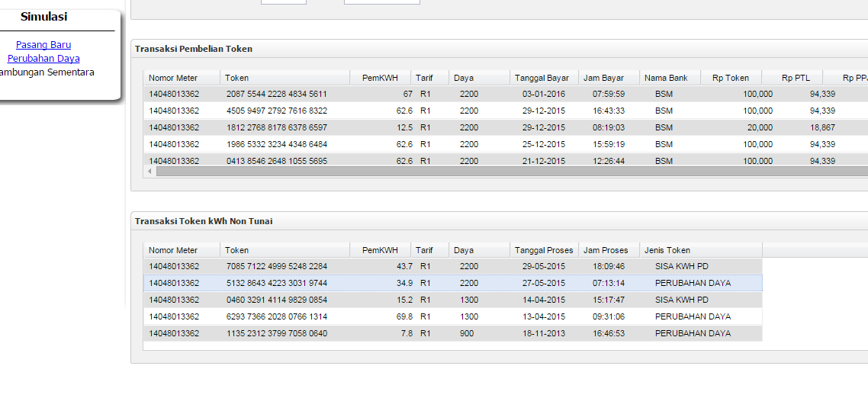Click the 900 Daya value

pyautogui.click(x=466, y=333)
